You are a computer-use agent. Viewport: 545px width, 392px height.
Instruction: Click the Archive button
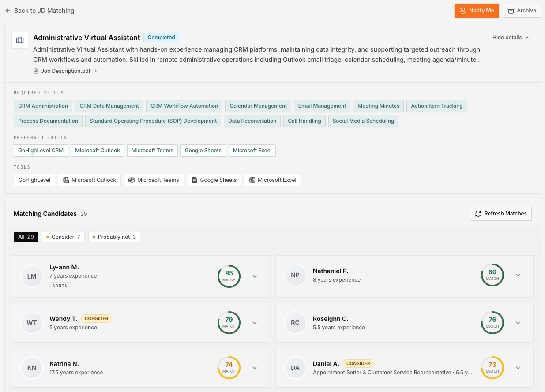[x=522, y=11]
